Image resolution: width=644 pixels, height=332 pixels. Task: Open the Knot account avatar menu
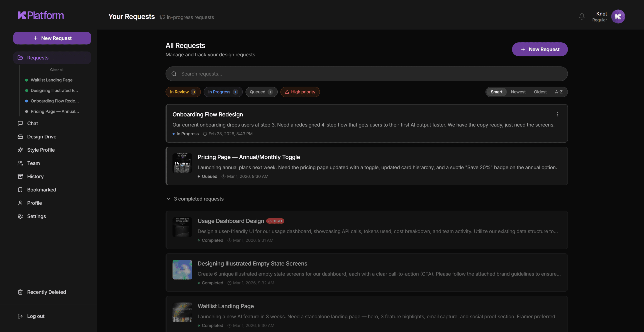pyautogui.click(x=618, y=16)
